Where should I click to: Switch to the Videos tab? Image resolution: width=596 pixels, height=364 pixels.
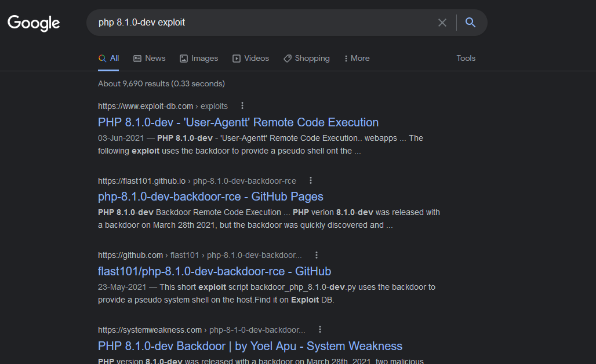250,58
